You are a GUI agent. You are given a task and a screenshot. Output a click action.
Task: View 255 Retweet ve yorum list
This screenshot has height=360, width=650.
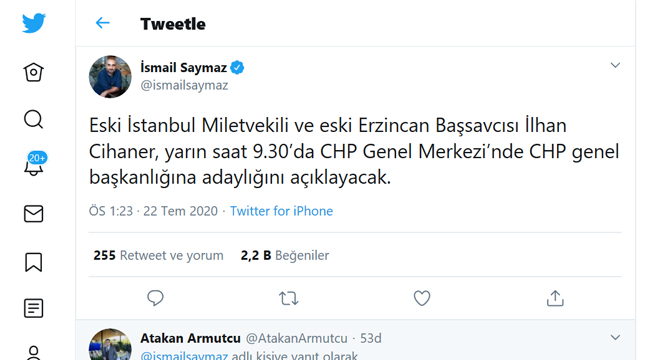pos(158,255)
